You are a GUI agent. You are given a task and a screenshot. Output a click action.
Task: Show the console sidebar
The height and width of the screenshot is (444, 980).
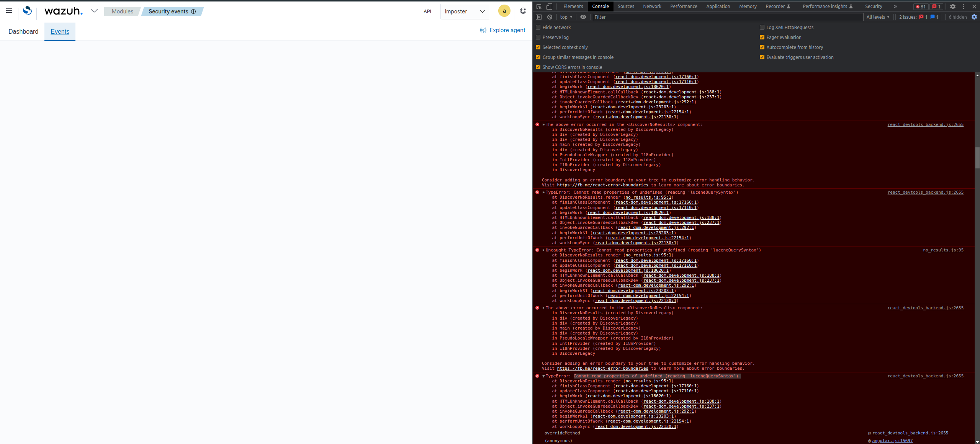click(x=538, y=17)
